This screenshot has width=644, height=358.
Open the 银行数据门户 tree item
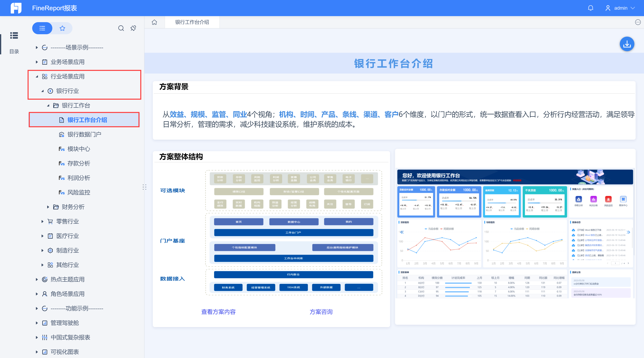click(x=84, y=135)
